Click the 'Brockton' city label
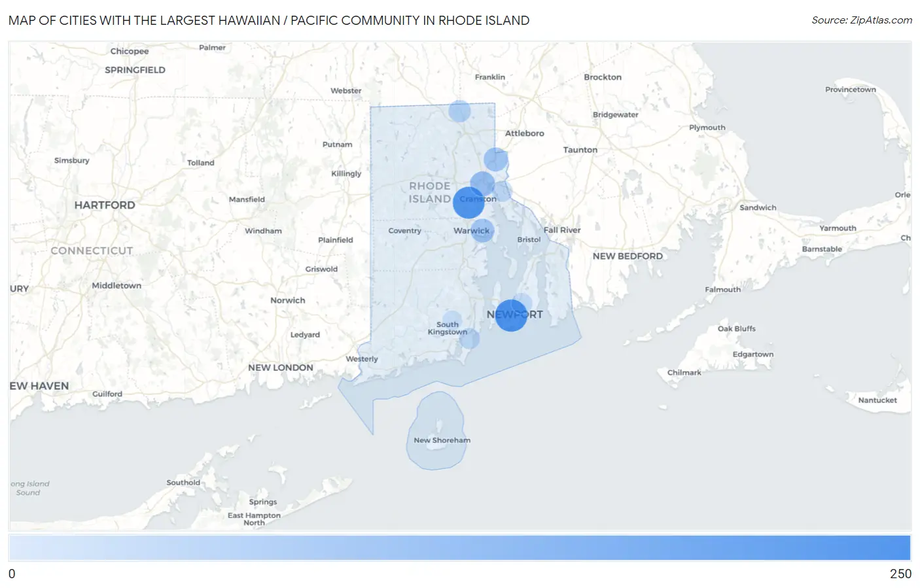 coord(603,77)
